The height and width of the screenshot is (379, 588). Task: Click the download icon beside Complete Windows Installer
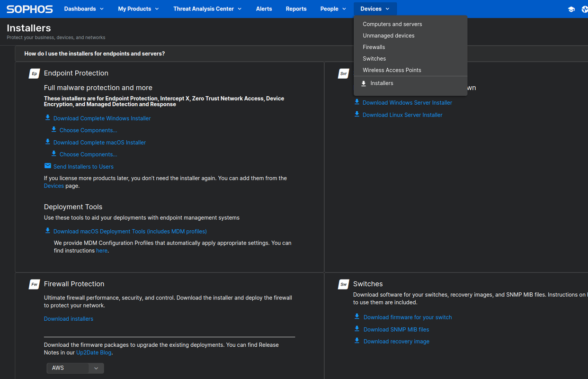click(47, 117)
